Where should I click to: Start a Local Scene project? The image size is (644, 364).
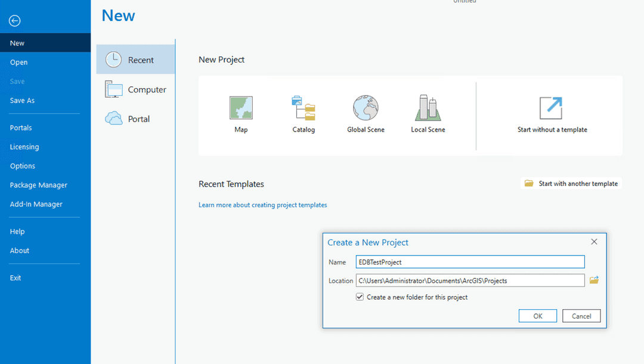pyautogui.click(x=428, y=113)
